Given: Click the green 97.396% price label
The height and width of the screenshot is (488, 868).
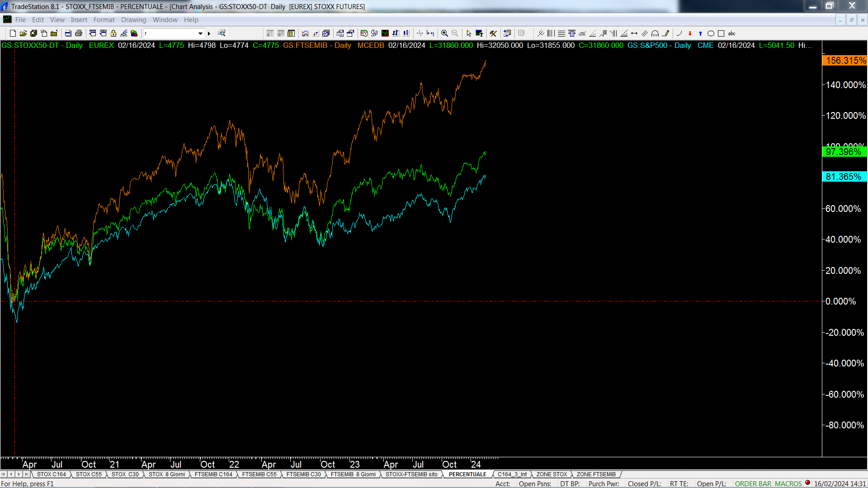Looking at the screenshot, I should coord(845,152).
